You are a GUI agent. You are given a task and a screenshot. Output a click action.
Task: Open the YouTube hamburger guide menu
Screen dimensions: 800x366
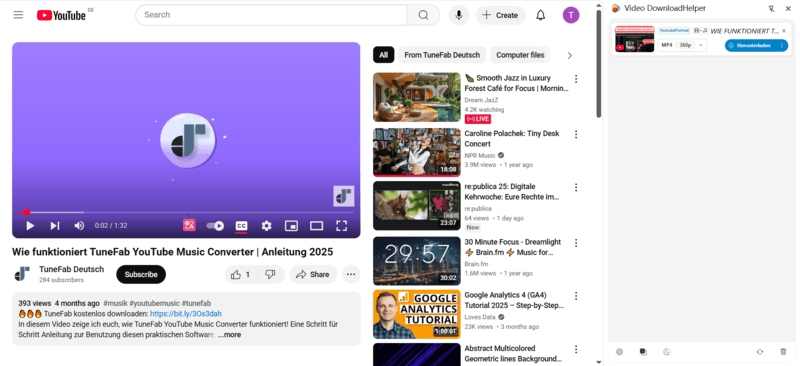click(x=18, y=15)
